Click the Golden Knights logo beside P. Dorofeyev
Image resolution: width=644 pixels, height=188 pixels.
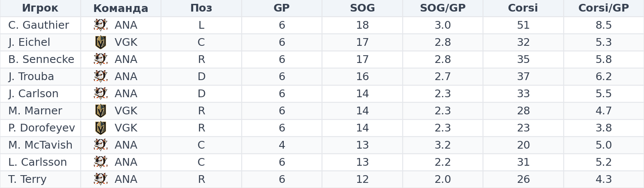[x=100, y=128]
